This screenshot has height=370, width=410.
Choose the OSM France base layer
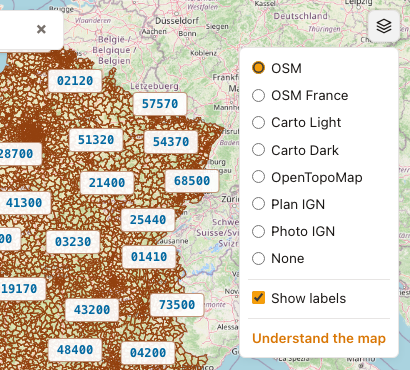[258, 95]
